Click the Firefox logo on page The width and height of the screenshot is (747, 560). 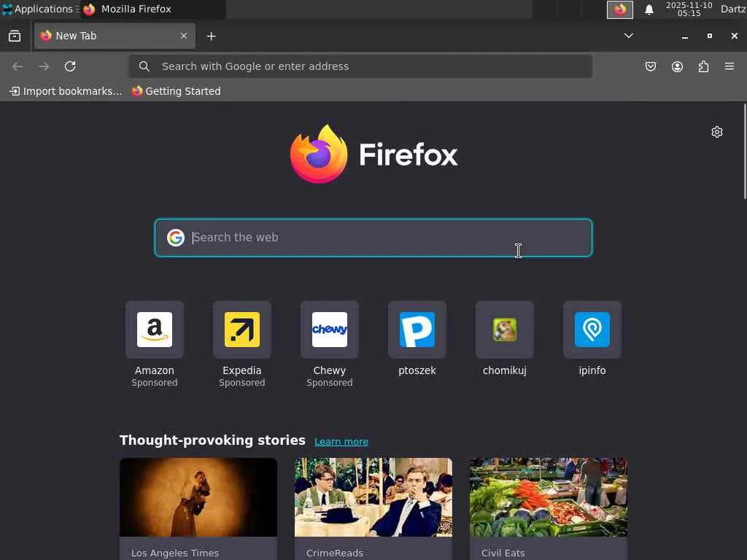(x=374, y=155)
